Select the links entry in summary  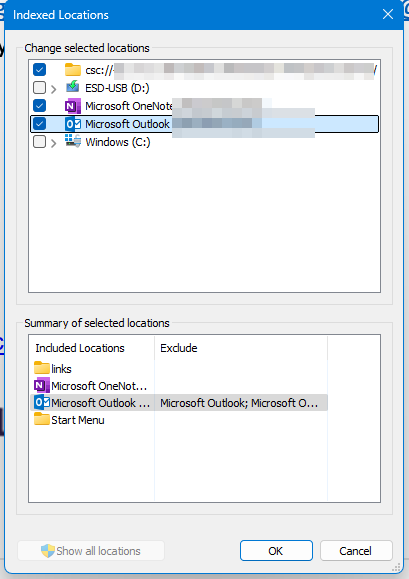(x=61, y=369)
